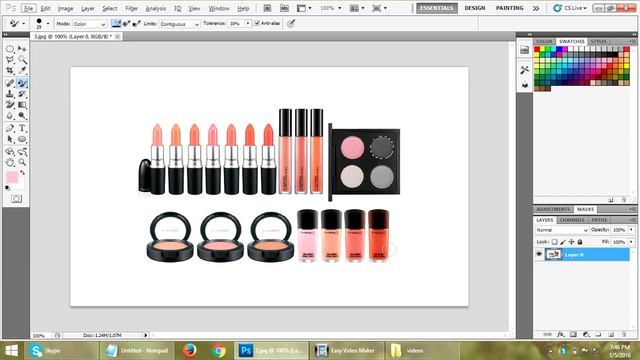Toggle lock all padlock icon
The height and width of the screenshot is (360, 640).
(x=580, y=242)
